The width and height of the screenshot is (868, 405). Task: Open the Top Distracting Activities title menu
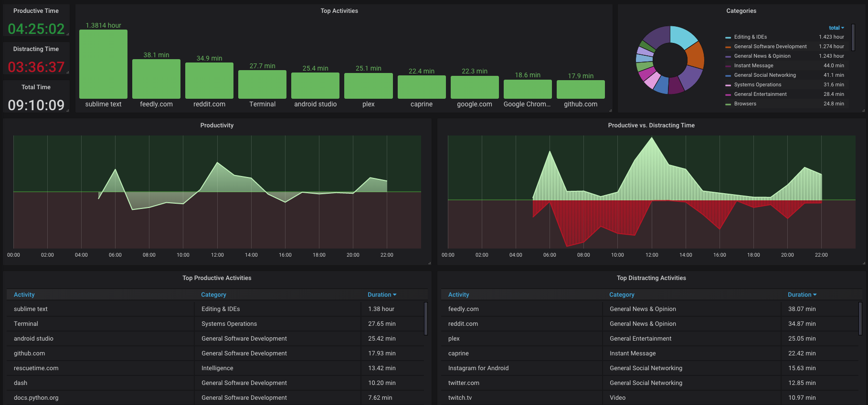651,278
